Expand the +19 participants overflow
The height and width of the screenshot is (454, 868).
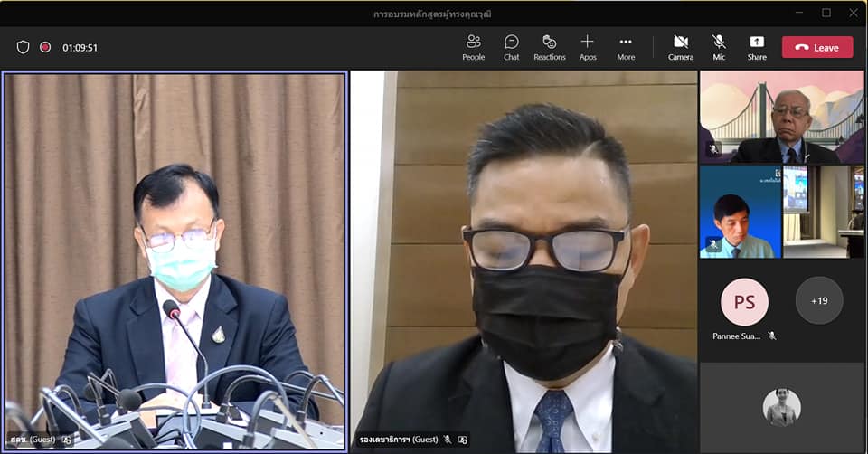[818, 300]
